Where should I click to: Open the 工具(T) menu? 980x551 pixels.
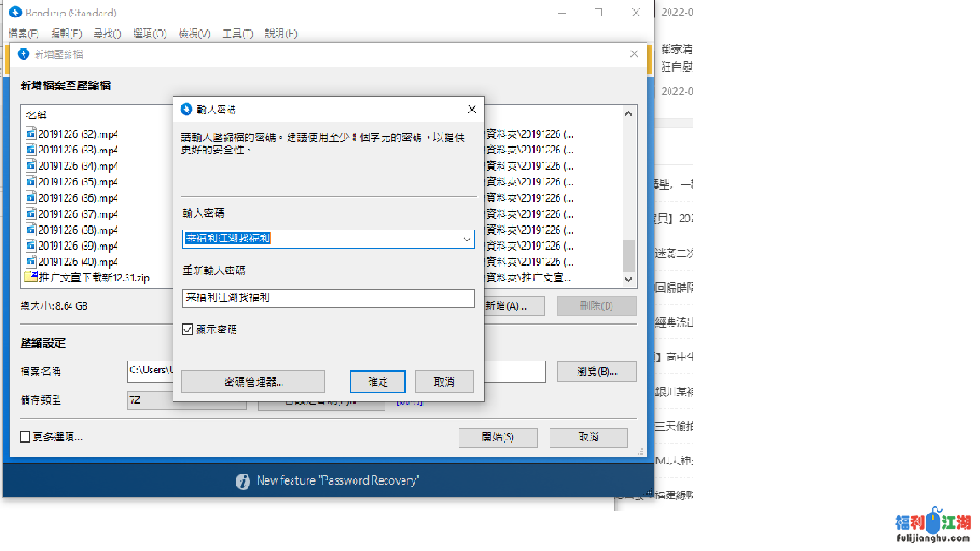237,33
